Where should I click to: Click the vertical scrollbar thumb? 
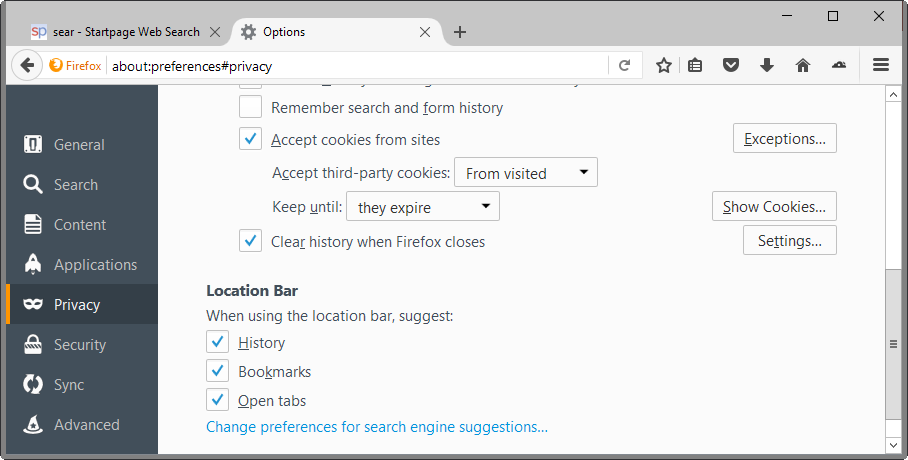893,344
